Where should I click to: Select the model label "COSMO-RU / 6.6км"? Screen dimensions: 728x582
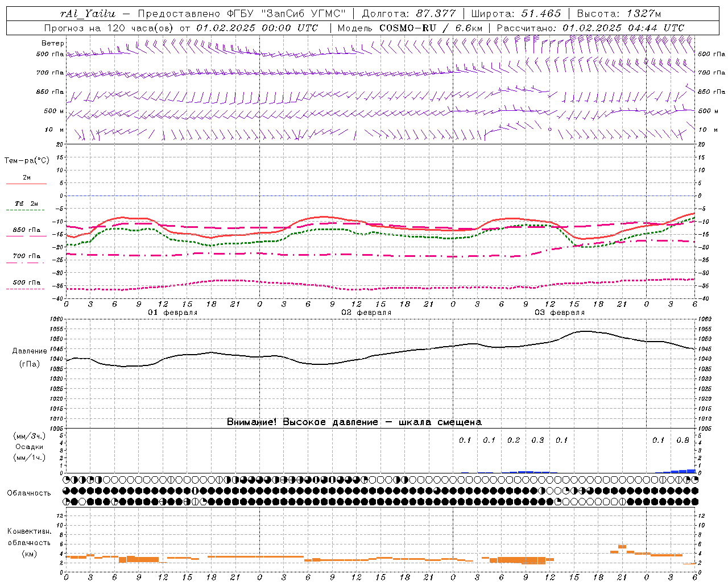pos(431,28)
